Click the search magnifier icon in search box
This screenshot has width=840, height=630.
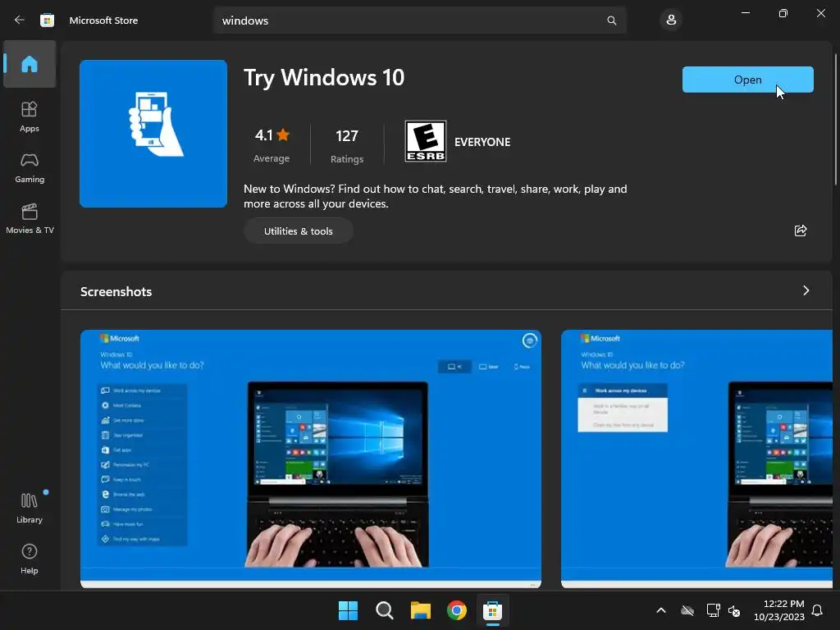611,21
